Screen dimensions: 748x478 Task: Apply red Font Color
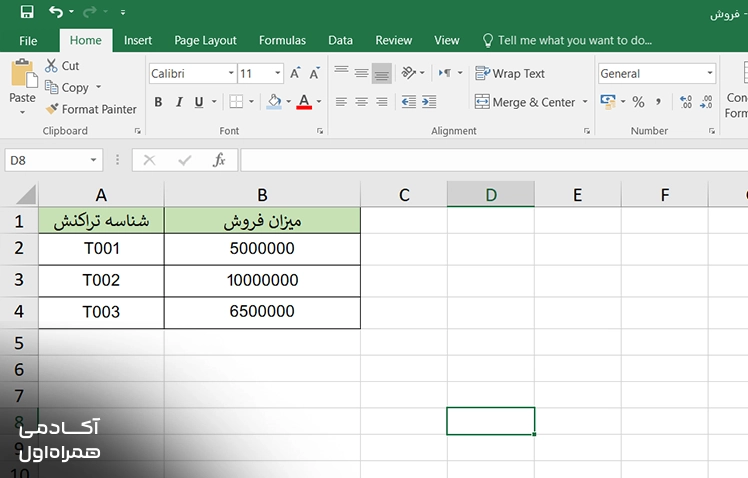click(x=304, y=102)
